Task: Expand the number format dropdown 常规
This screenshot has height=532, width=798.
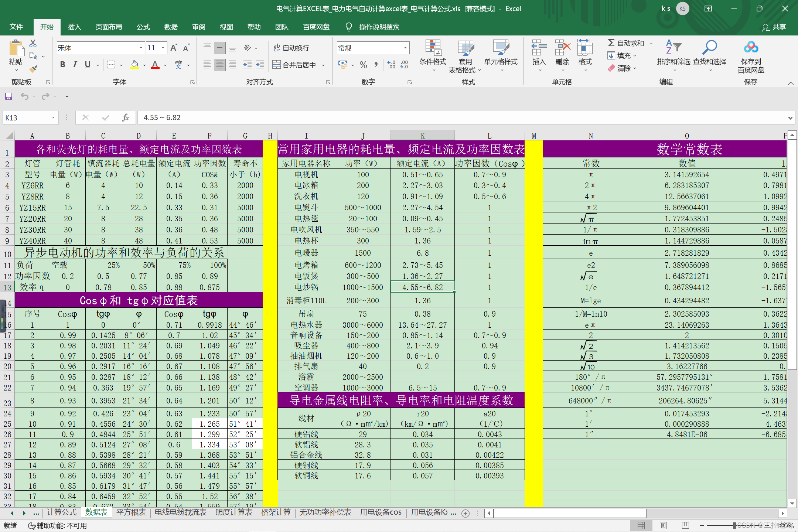Action: pos(405,48)
